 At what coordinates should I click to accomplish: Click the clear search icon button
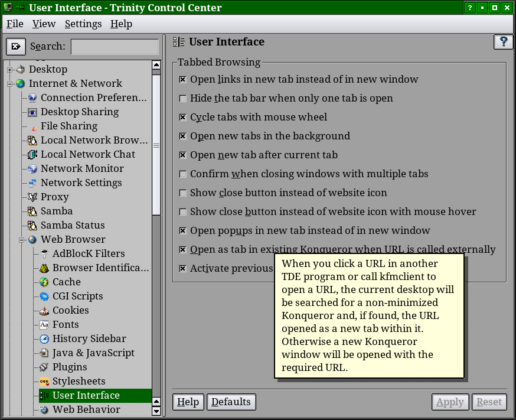[16, 47]
